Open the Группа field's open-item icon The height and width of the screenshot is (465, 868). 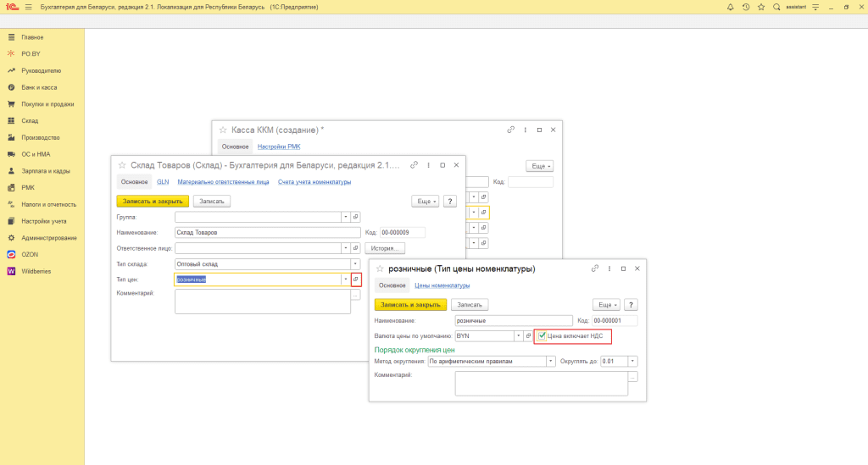coord(356,217)
